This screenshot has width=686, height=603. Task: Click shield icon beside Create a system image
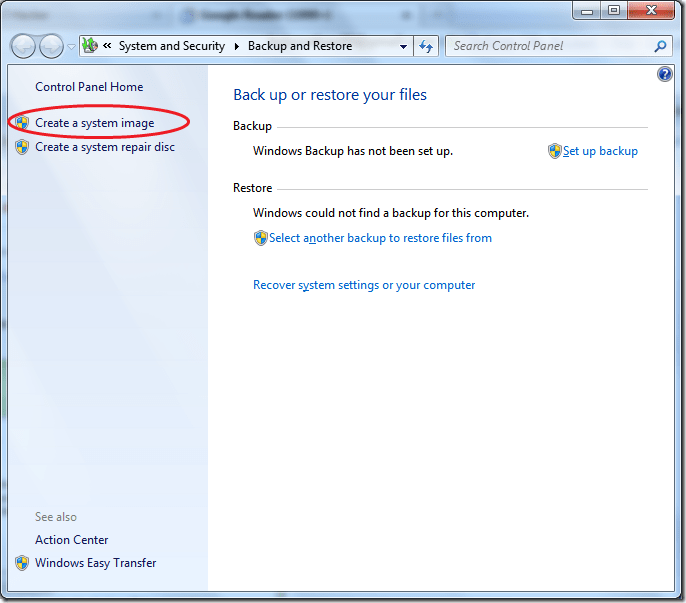(x=22, y=123)
